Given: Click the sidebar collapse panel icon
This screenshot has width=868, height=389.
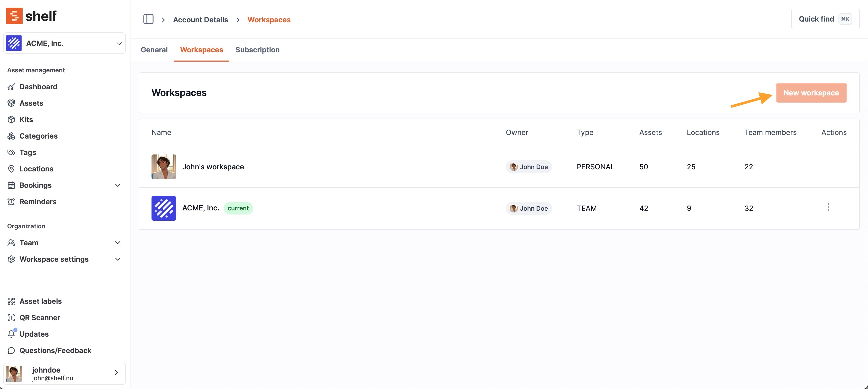Looking at the screenshot, I should (148, 19).
